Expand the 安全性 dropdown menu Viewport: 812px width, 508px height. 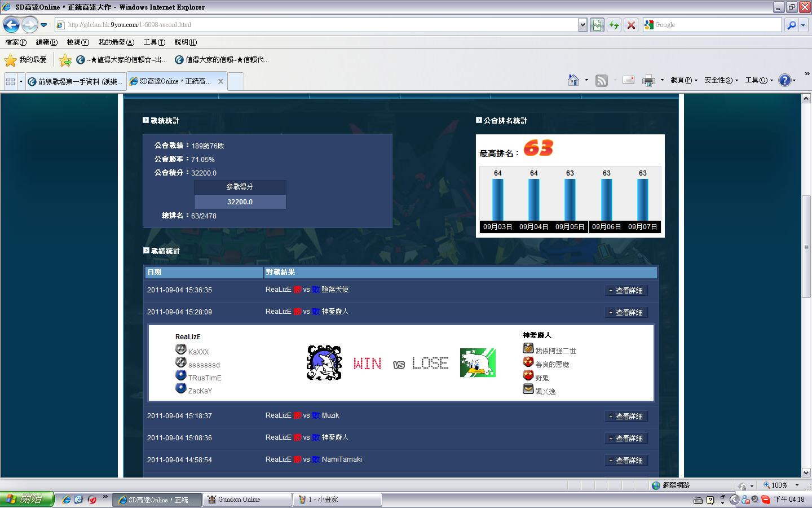[721, 80]
